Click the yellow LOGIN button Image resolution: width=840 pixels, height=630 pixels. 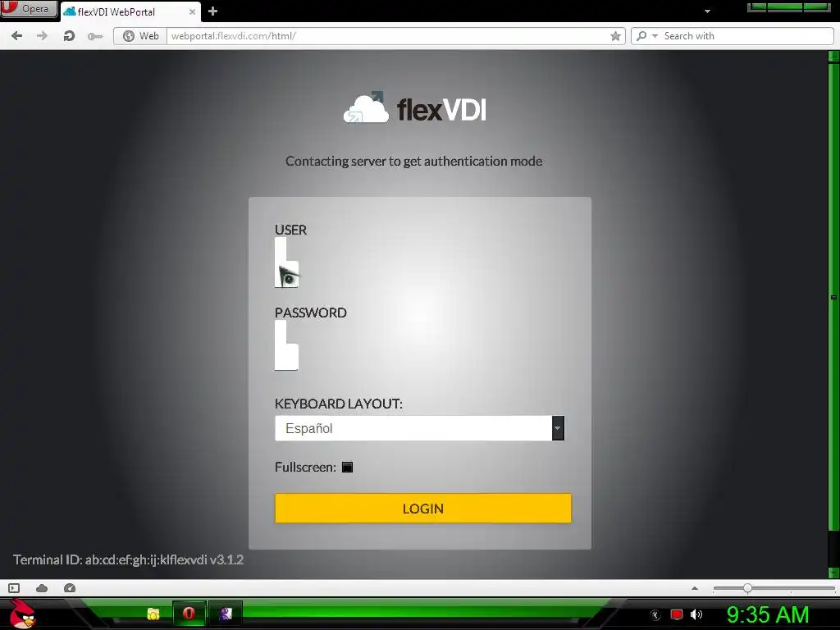pos(423,508)
